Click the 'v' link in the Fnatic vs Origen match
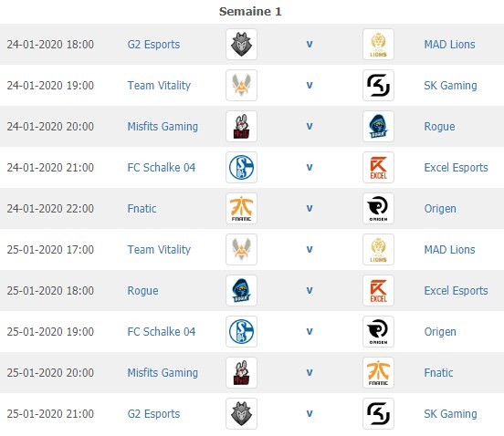This screenshot has height=436, width=504. point(310,209)
